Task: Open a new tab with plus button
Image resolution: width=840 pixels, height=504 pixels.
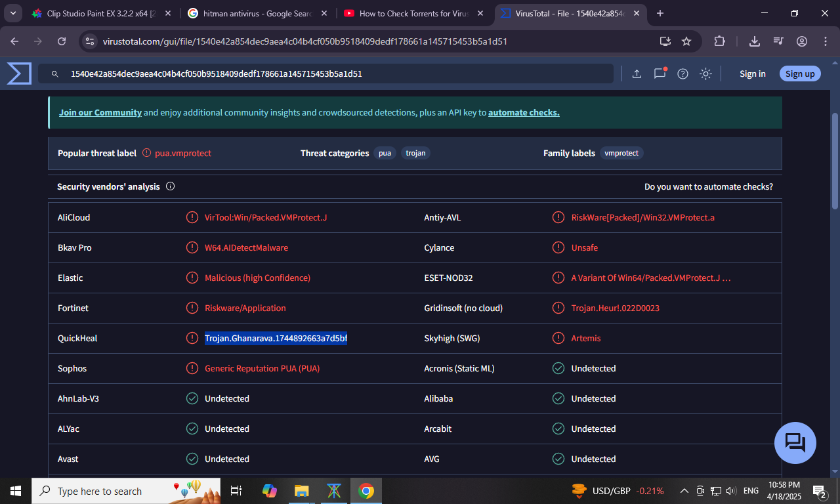Action: pos(660,13)
